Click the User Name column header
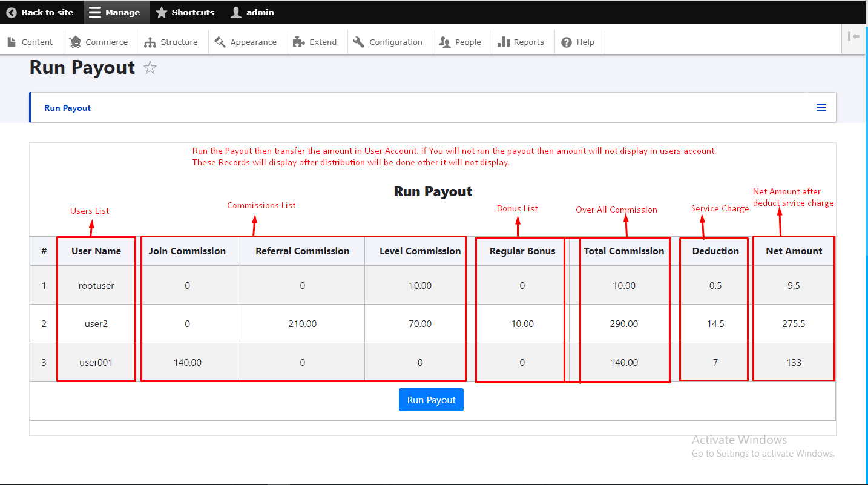This screenshot has width=868, height=485. click(96, 251)
